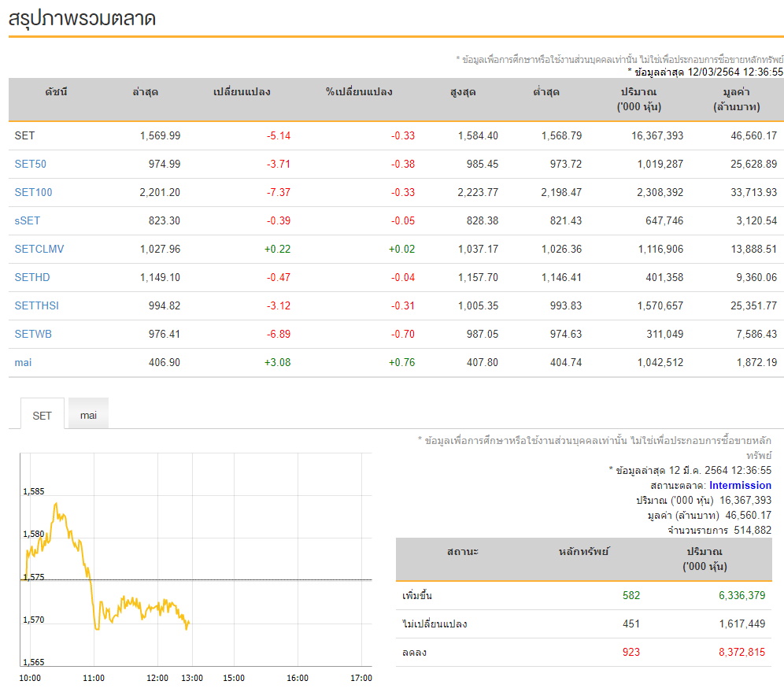Click the ดัชนี column header
The width and height of the screenshot is (784, 692).
click(56, 92)
